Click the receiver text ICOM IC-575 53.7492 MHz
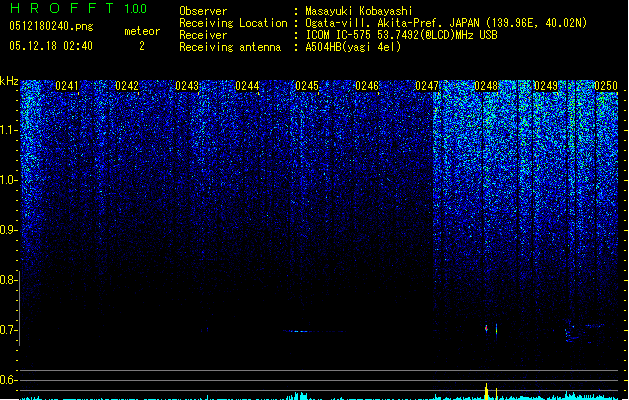The width and height of the screenshot is (629, 400). tap(401, 35)
